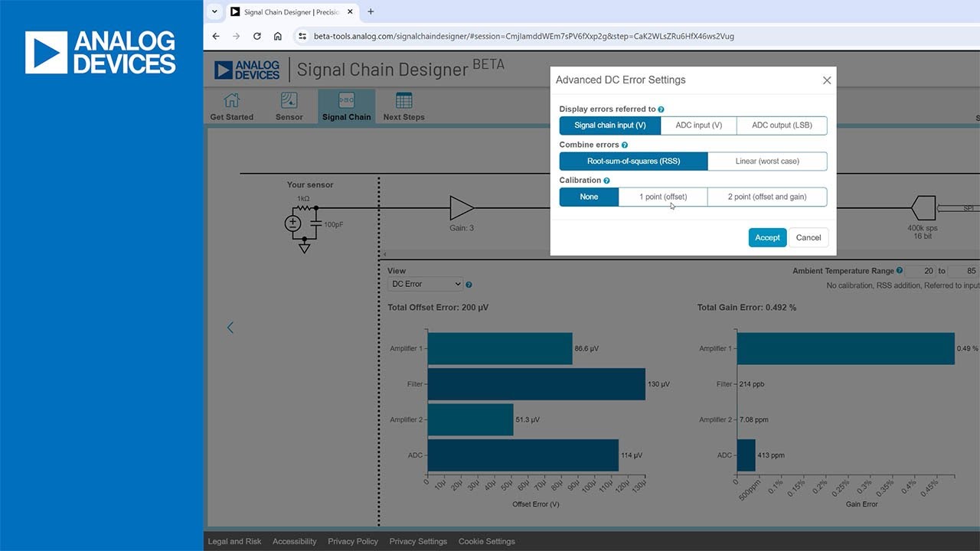980x551 pixels.
Task: Click the Cancel button
Action: coord(808,237)
